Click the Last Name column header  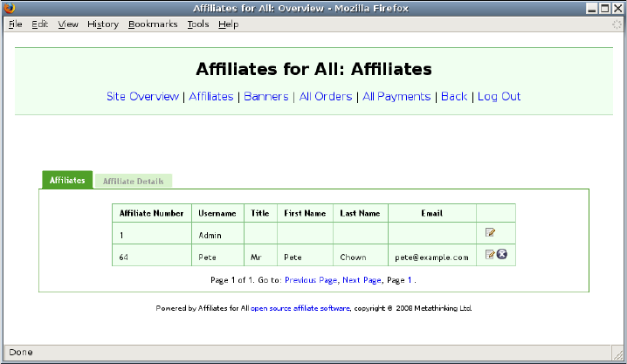[x=360, y=213]
